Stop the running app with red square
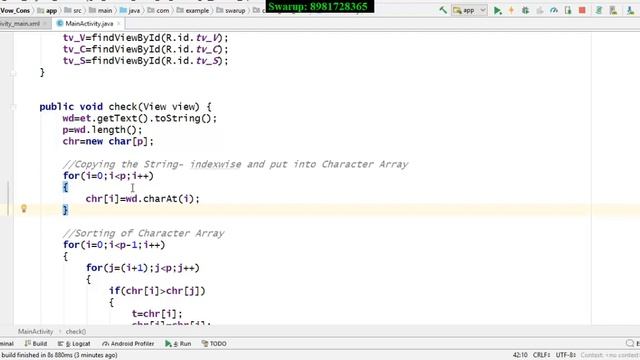The width and height of the screenshot is (640, 360). (582, 11)
